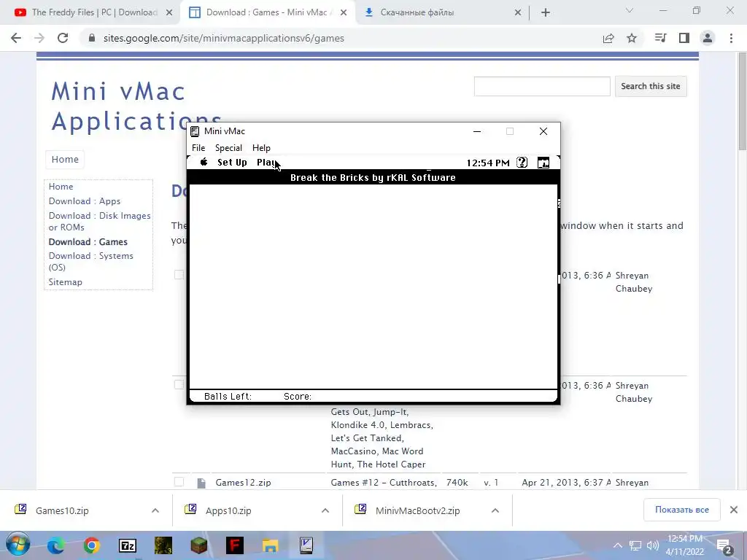
Task: Open Windows Start menu
Action: (x=18, y=545)
